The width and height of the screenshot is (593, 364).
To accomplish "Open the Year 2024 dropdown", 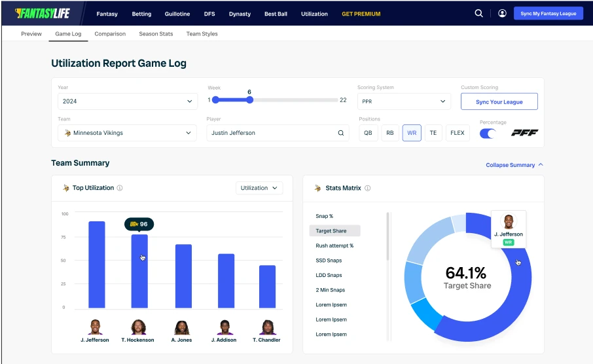I will coord(126,101).
